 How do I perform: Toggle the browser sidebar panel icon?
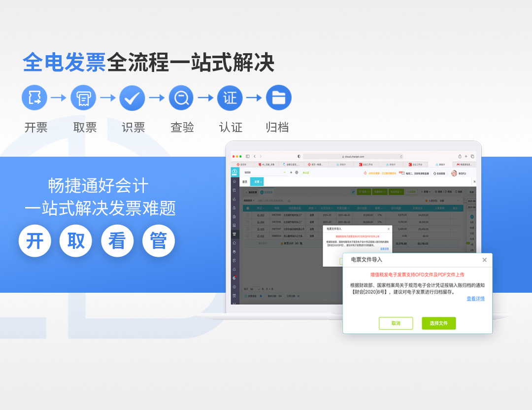click(x=248, y=156)
